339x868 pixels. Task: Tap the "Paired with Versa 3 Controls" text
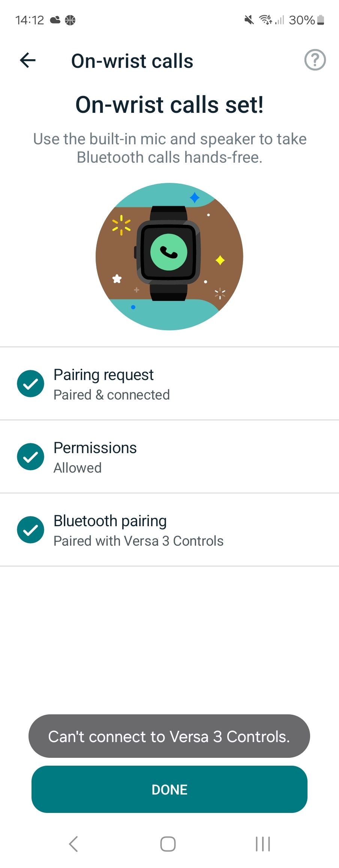click(x=138, y=541)
